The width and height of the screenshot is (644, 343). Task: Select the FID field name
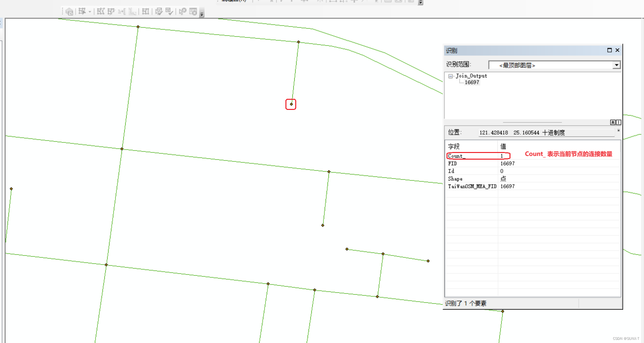coord(453,163)
